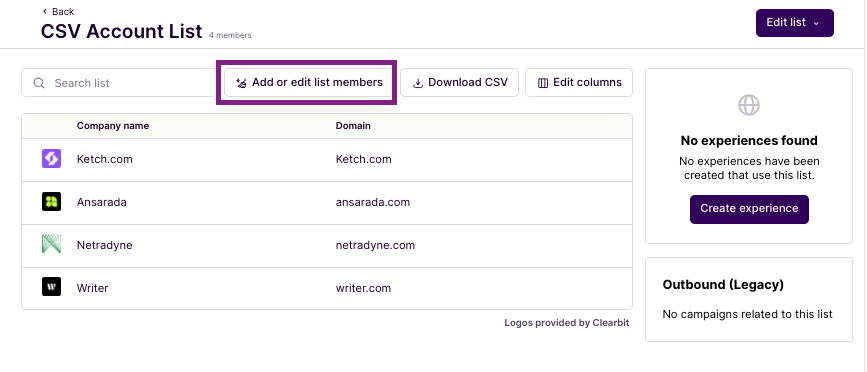The height and width of the screenshot is (372, 867).
Task: Click the ansarada.com domain cell
Action: click(373, 202)
